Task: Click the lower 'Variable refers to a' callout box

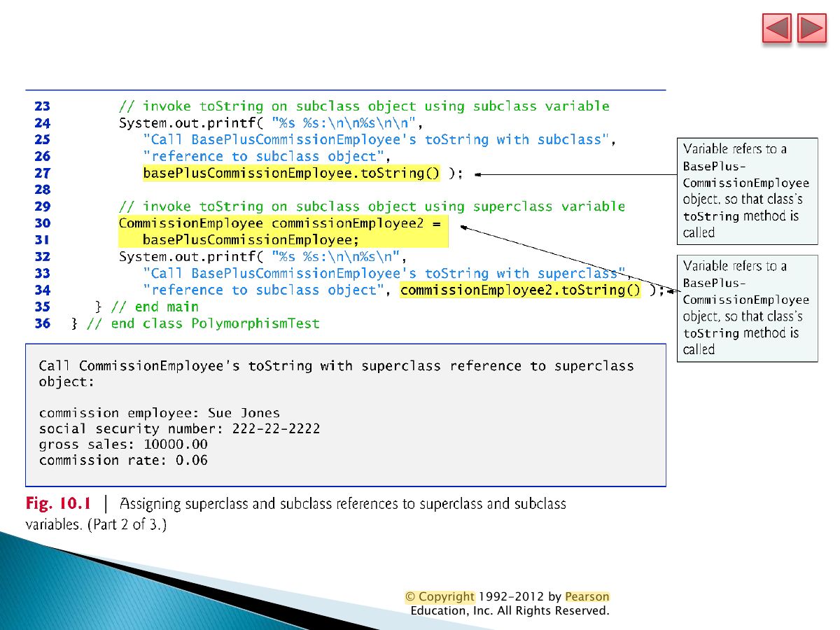Action: [x=747, y=308]
